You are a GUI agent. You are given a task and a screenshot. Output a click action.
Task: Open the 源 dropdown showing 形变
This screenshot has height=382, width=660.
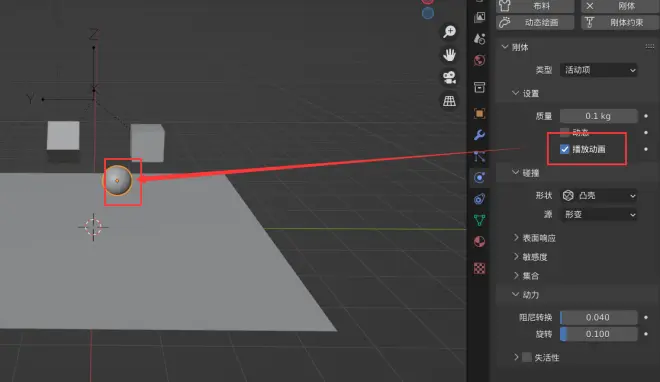click(x=598, y=215)
